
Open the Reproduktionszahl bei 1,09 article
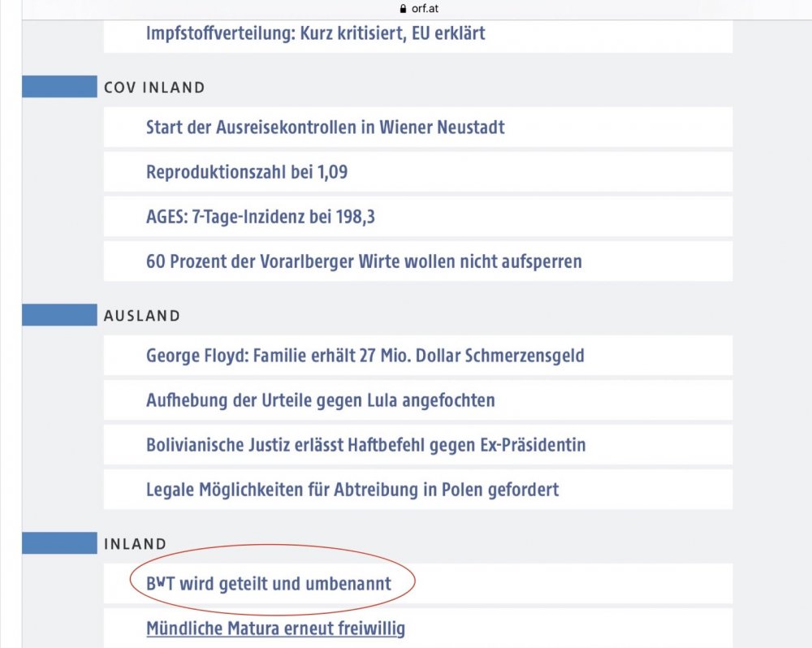click(x=247, y=172)
